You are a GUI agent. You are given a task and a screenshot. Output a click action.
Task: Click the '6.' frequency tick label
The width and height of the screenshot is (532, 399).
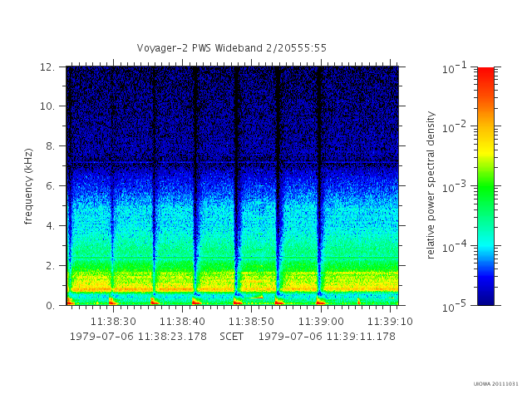click(x=50, y=185)
